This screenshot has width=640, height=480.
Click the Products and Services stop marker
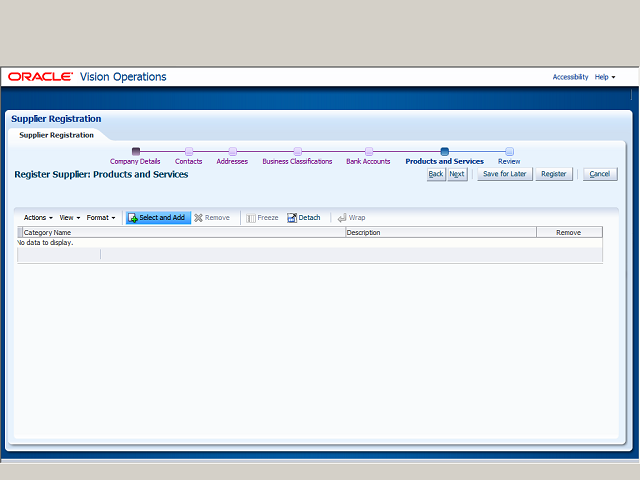[x=445, y=151]
